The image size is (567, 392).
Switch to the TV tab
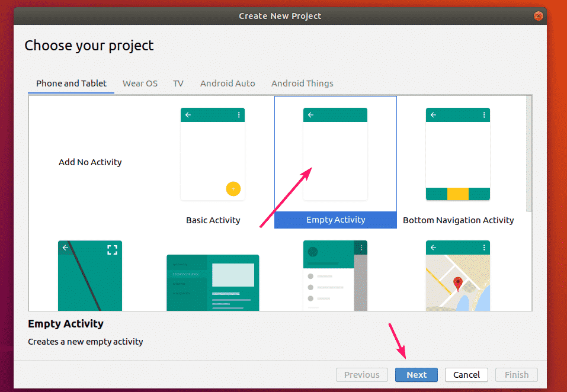178,83
